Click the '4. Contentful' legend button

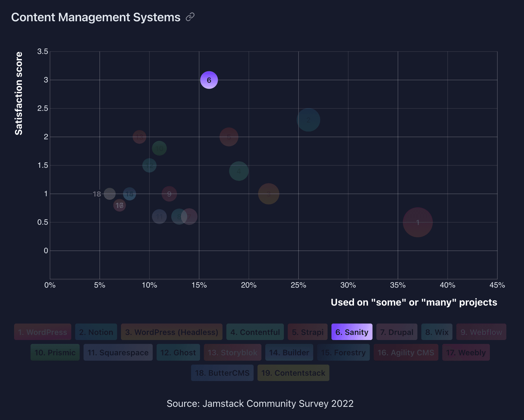coord(255,332)
